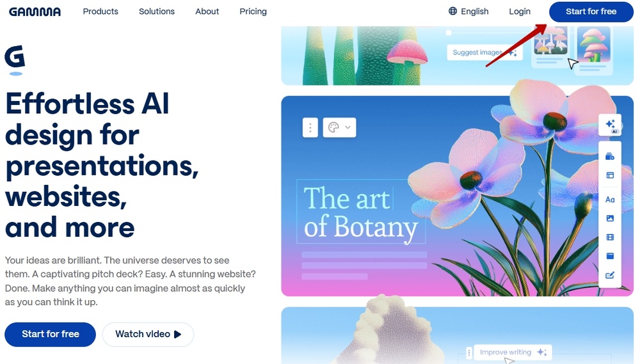Select The art of Botany title box
640x364 pixels.
click(x=361, y=211)
